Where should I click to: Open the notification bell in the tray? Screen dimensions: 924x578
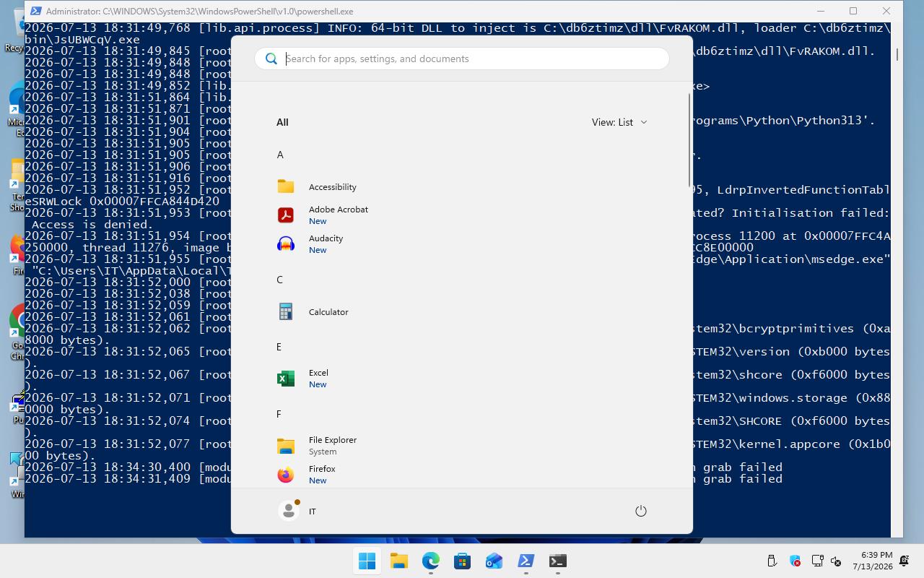[904, 561]
